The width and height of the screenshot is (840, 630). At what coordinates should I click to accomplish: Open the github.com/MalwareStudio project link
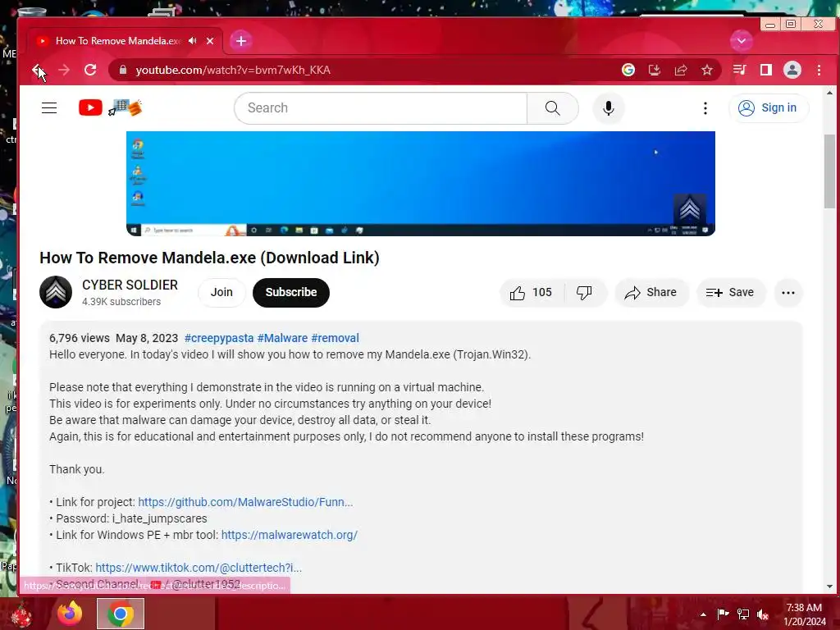[x=245, y=502]
